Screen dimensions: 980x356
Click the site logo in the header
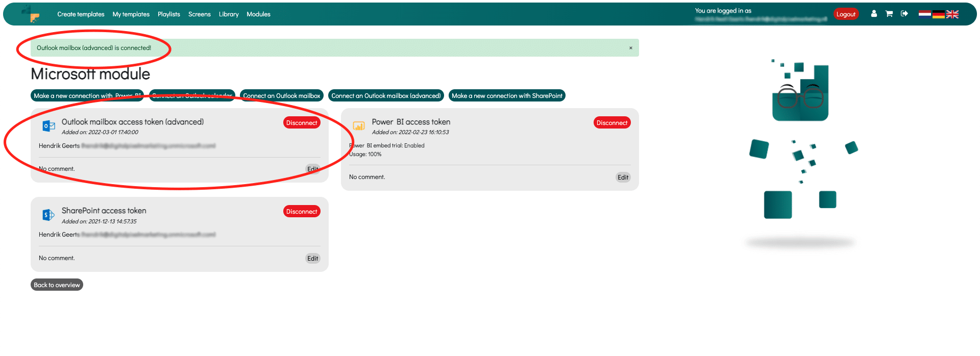tap(31, 14)
